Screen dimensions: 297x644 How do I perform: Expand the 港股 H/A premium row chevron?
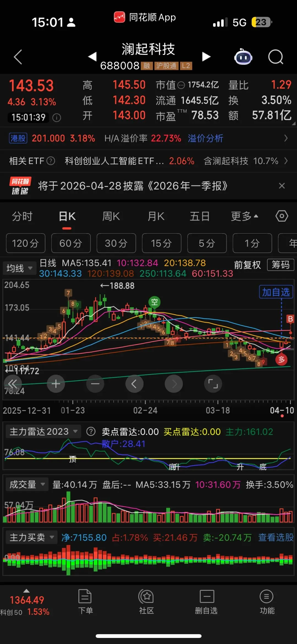(x=286, y=138)
